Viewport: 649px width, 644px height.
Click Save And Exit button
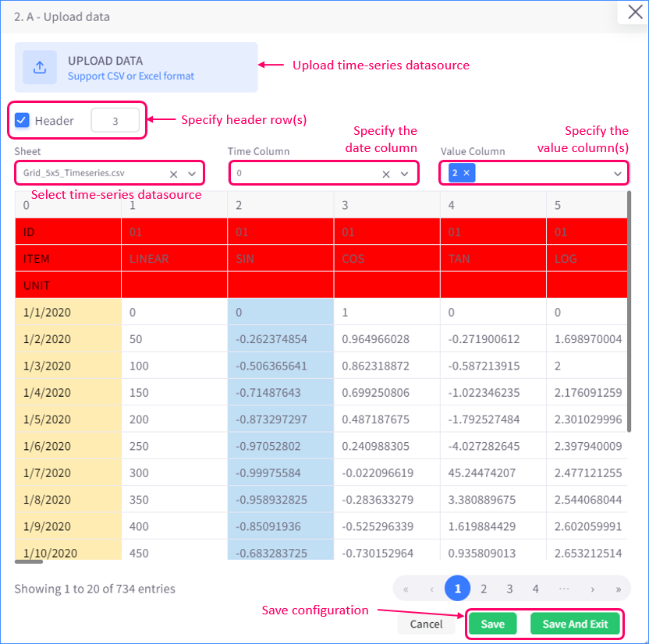(575, 624)
